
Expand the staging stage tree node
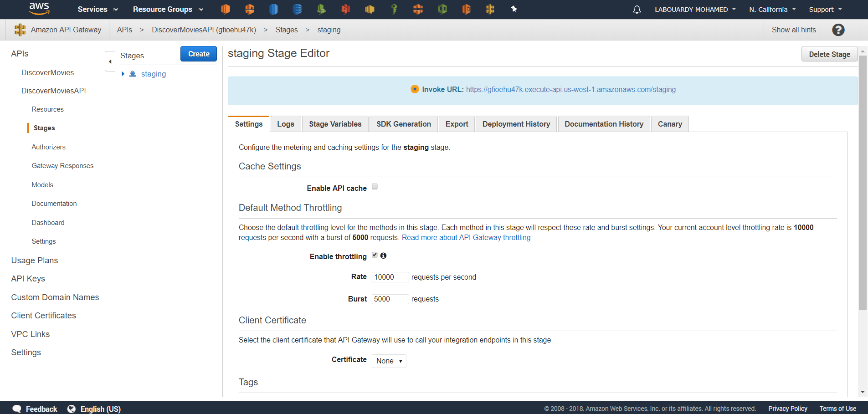(x=123, y=74)
